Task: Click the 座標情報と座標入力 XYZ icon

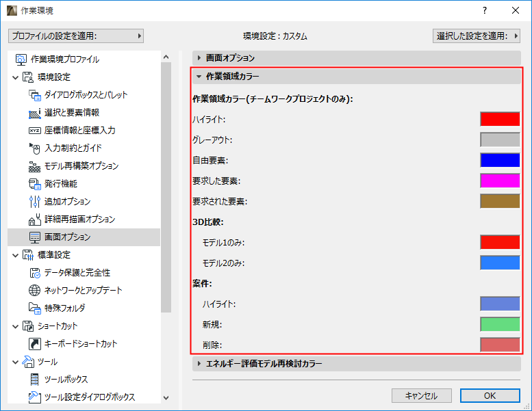Action: pyautogui.click(x=35, y=131)
